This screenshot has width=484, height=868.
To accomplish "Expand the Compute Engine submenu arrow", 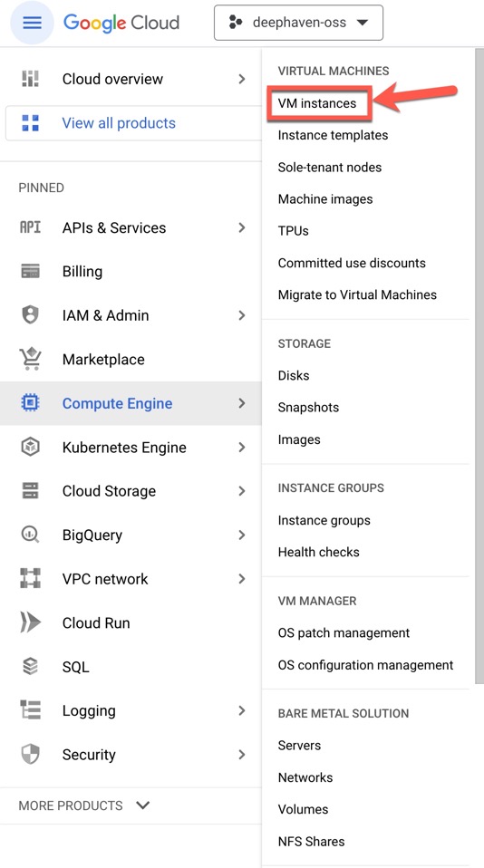I will (x=241, y=403).
